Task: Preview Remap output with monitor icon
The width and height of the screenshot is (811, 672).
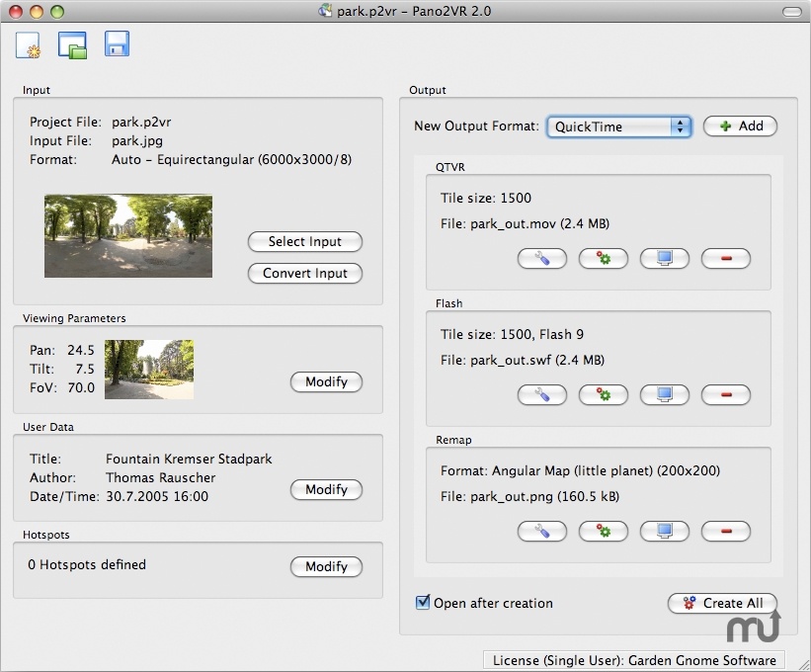Action: pos(664,531)
